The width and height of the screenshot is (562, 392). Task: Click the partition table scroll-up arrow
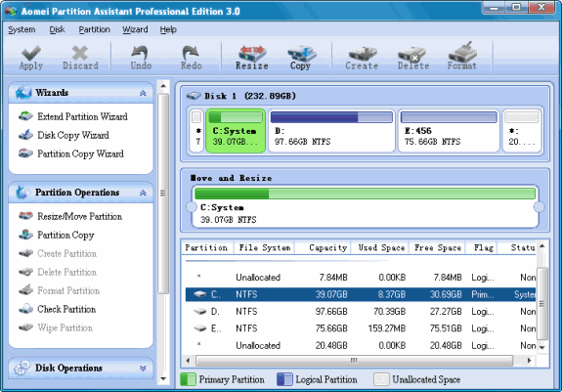pos(542,245)
